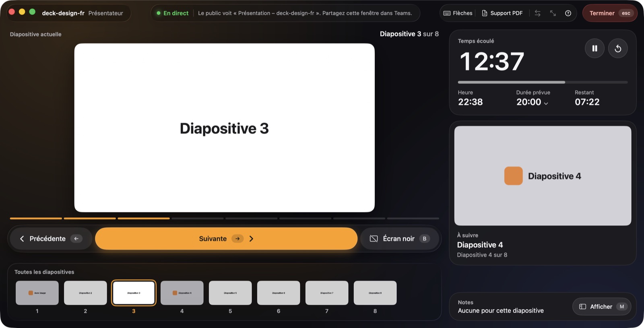Click the large Diapositive 4 next-slide preview
The height and width of the screenshot is (328, 644).
click(x=543, y=176)
